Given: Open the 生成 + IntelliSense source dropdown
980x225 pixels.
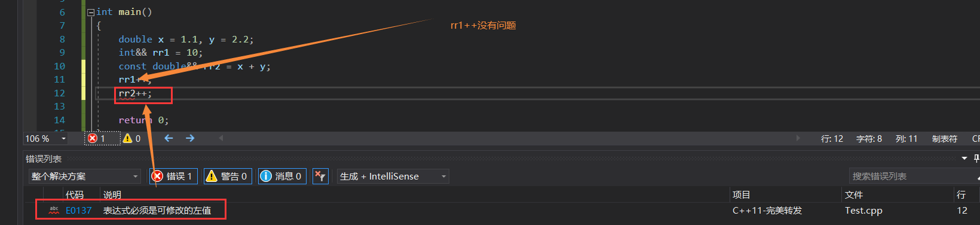Looking at the screenshot, I should point(393,177).
